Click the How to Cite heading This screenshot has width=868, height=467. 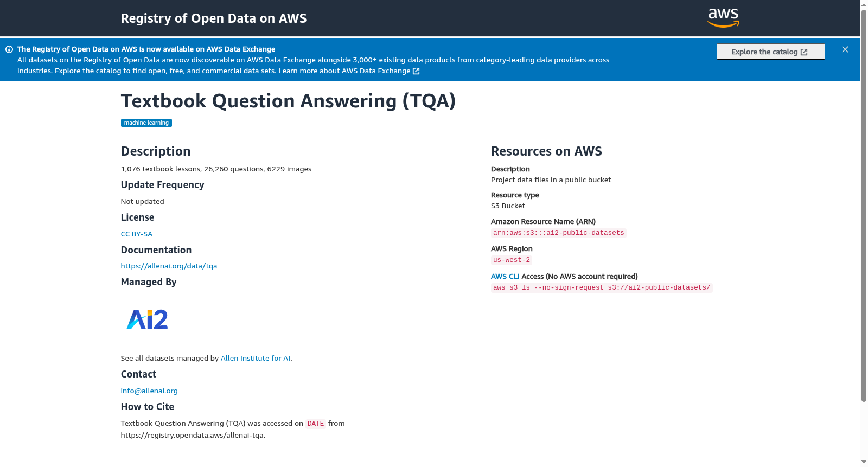[x=148, y=407]
